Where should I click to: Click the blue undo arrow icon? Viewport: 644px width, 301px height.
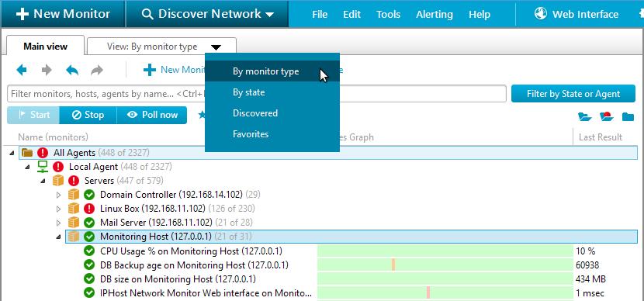pos(72,71)
